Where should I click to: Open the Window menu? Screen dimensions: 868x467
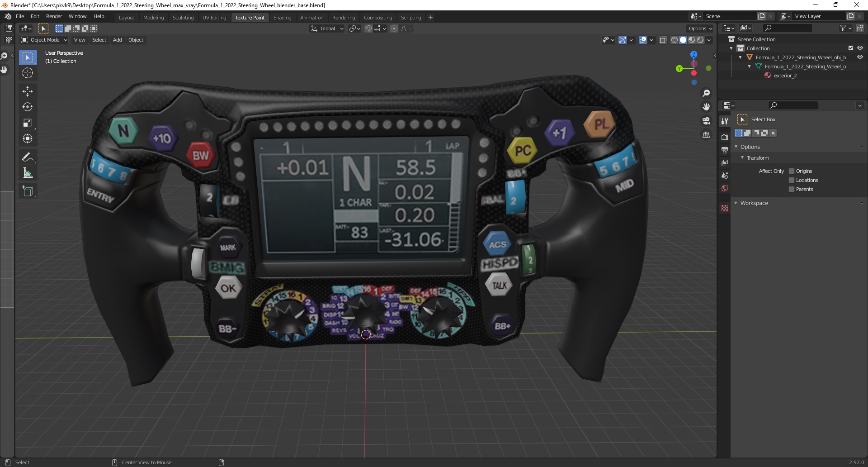[77, 16]
